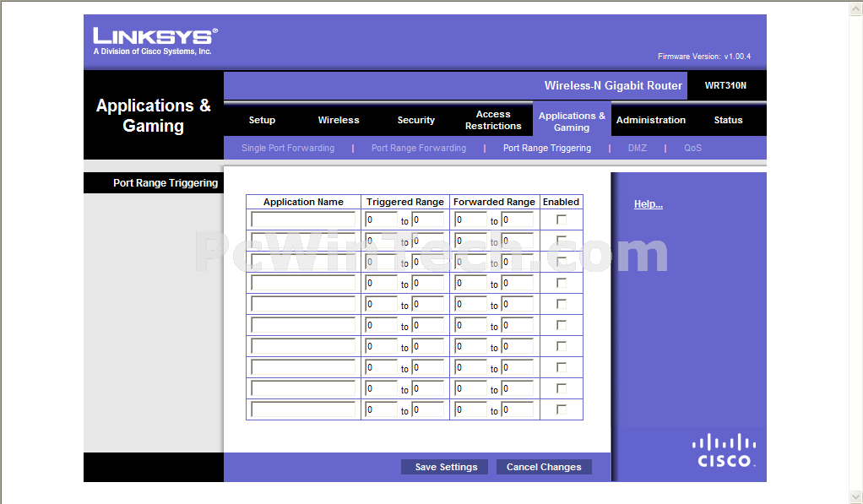Click the Port Range Triggering sidebar heading
This screenshot has height=504, width=863.
point(166,182)
